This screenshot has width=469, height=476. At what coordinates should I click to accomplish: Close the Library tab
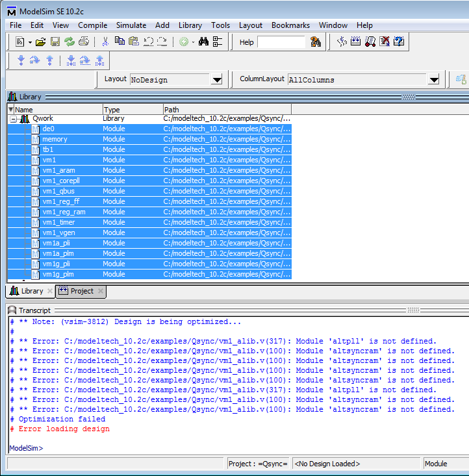49,292
